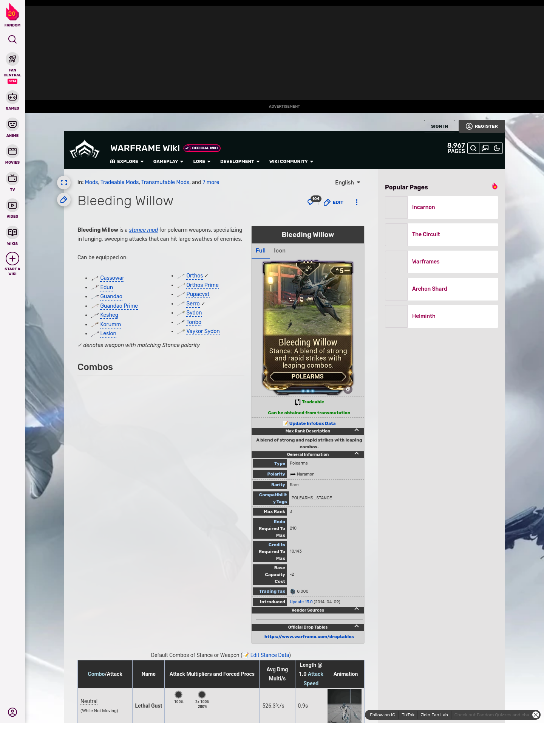Screen dimensions: 544x756
Task: Click the Lethal Gust animation thumbnail
Action: click(x=345, y=705)
